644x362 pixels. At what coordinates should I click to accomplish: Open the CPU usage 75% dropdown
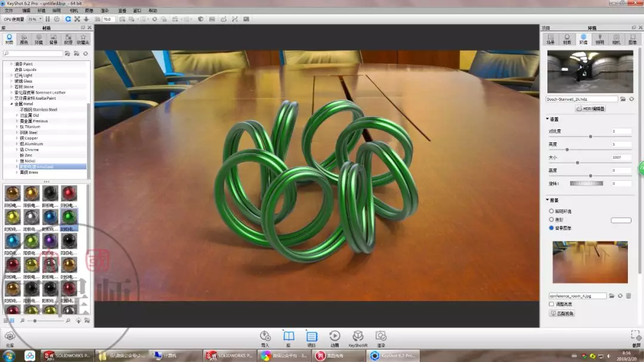tap(35, 19)
